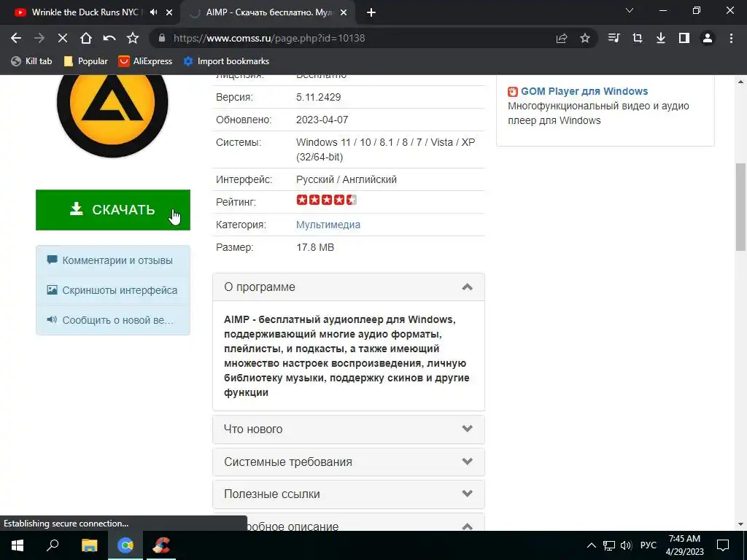Click the page vertical scrollbar

coord(740,206)
